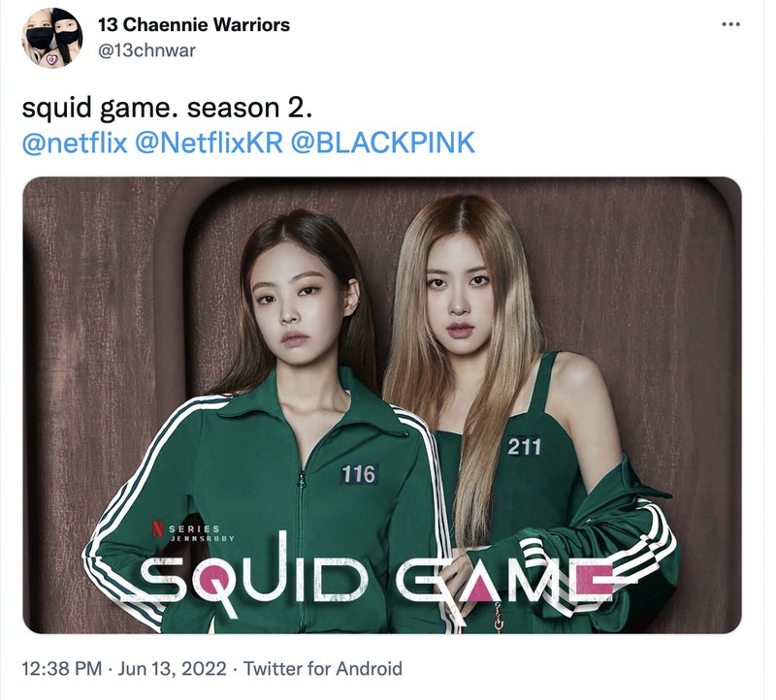Open the @NetflixKR mention
Image resolution: width=776 pixels, height=700 pixels.
[209, 143]
